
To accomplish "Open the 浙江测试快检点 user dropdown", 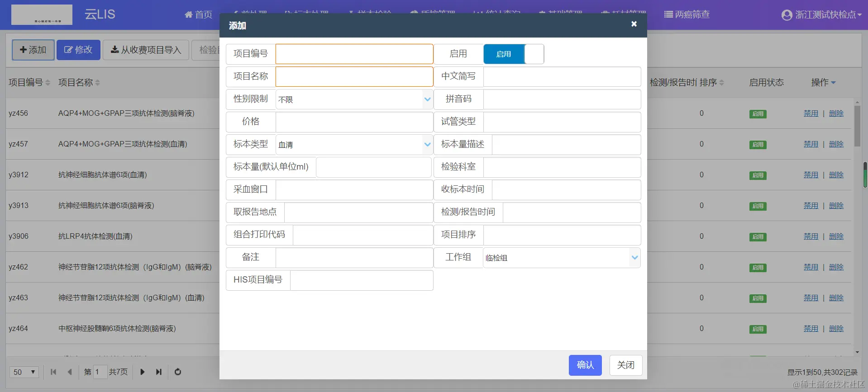I will [821, 15].
